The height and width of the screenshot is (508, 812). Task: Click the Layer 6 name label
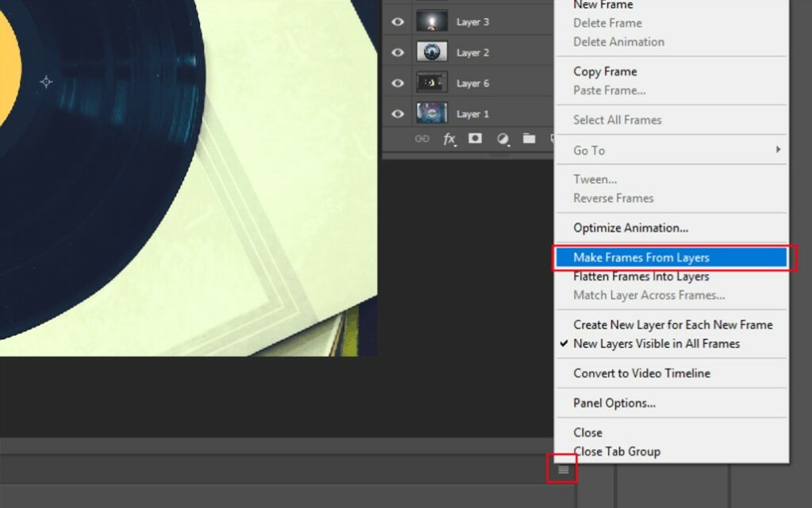(x=473, y=83)
